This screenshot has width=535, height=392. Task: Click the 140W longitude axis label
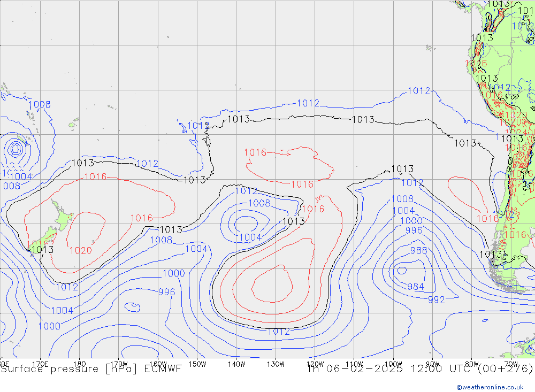(236, 364)
